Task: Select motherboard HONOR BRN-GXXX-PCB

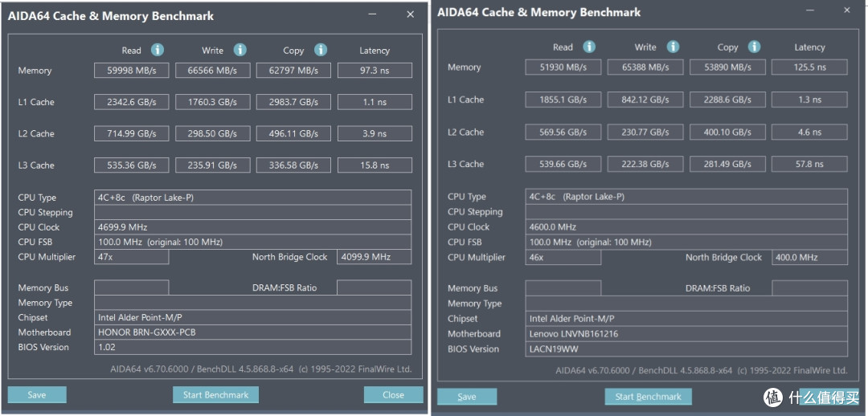Action: tap(252, 332)
